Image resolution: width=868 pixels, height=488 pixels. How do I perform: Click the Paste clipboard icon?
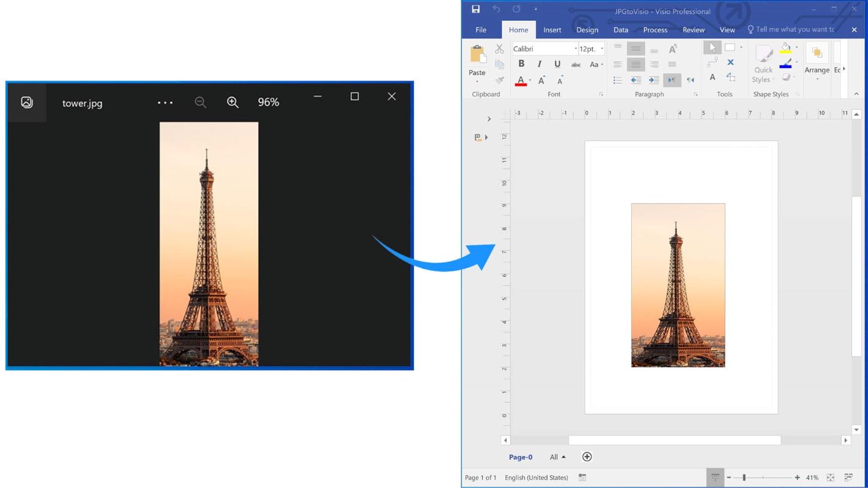(477, 55)
